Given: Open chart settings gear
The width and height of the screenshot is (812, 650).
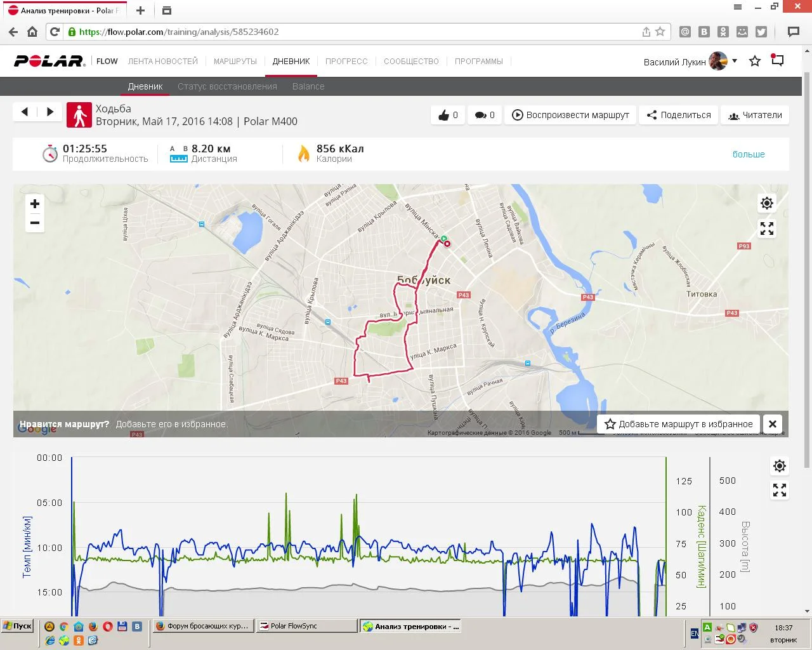Looking at the screenshot, I should [780, 466].
